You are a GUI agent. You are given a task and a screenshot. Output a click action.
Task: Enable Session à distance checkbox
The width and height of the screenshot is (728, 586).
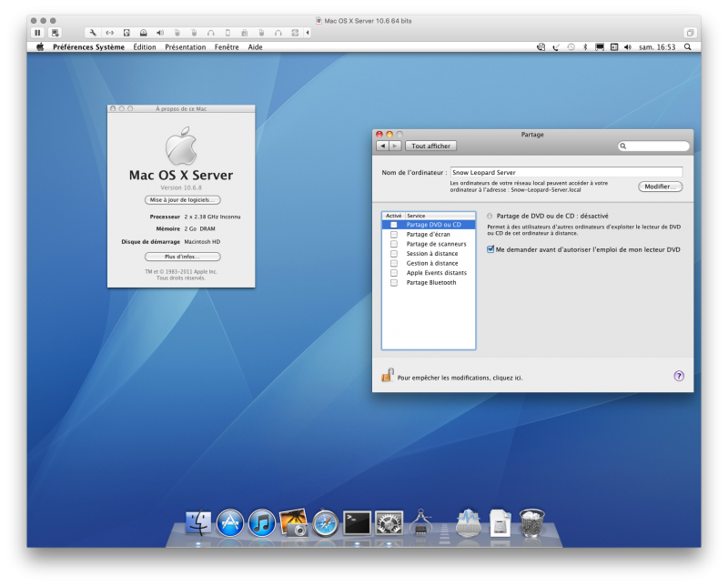(394, 254)
